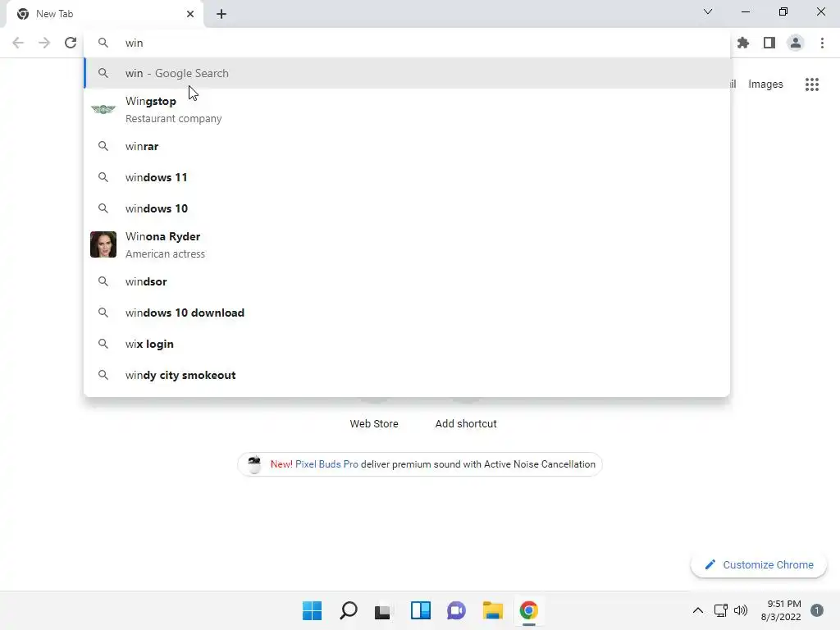Viewport: 840px width, 630px height.
Task: Click the search icon beside wix login
Action: (103, 344)
